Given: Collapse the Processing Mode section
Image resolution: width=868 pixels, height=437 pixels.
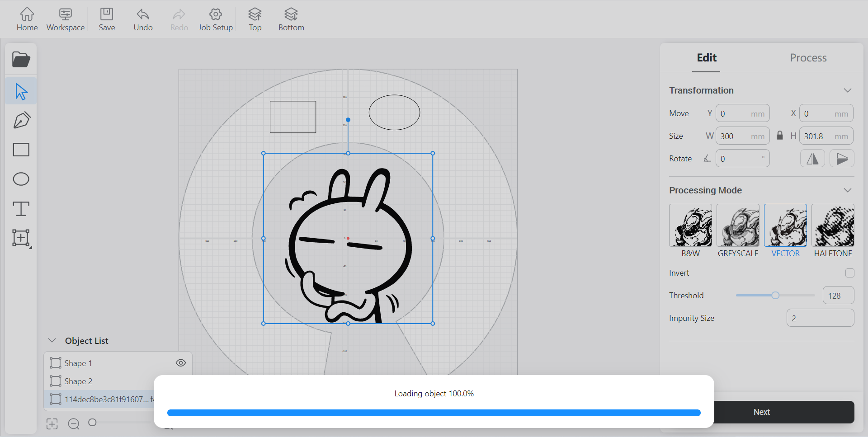Looking at the screenshot, I should (848, 190).
